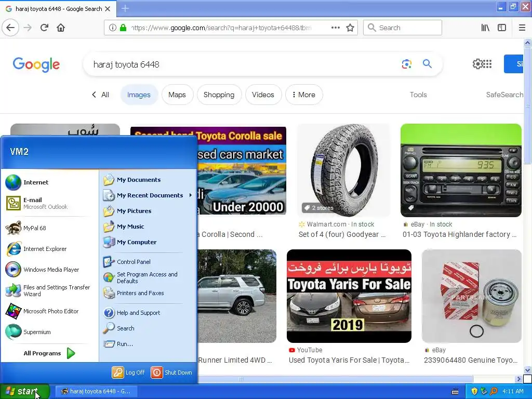This screenshot has height=399, width=532.
Task: Launch Files and Settings Transfer Wizard
Action: coord(50,290)
